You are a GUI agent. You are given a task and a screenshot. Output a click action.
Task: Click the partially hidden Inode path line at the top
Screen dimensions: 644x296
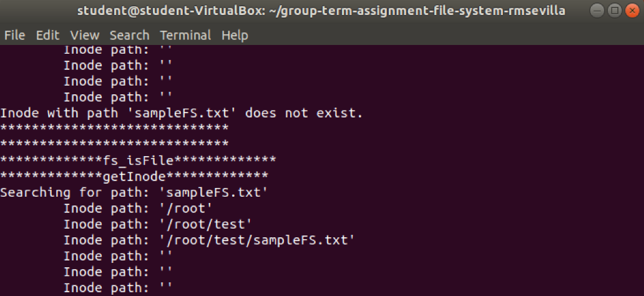[118, 51]
